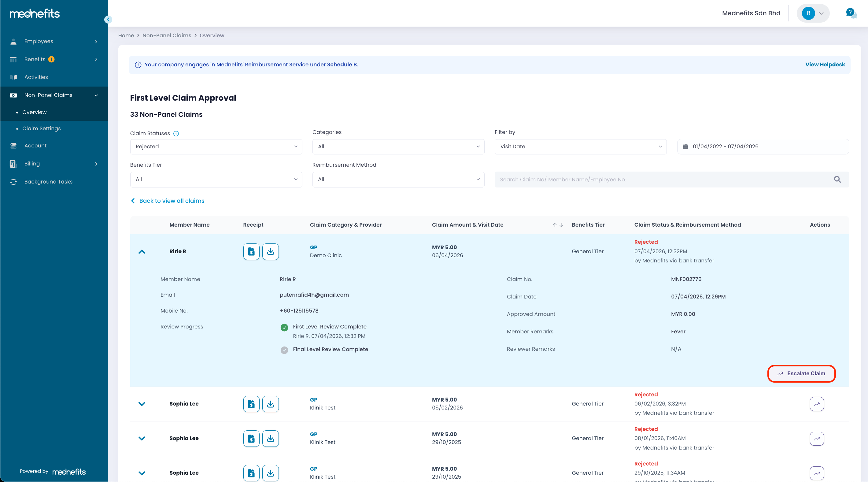
Task: Click the date range input field
Action: point(763,146)
